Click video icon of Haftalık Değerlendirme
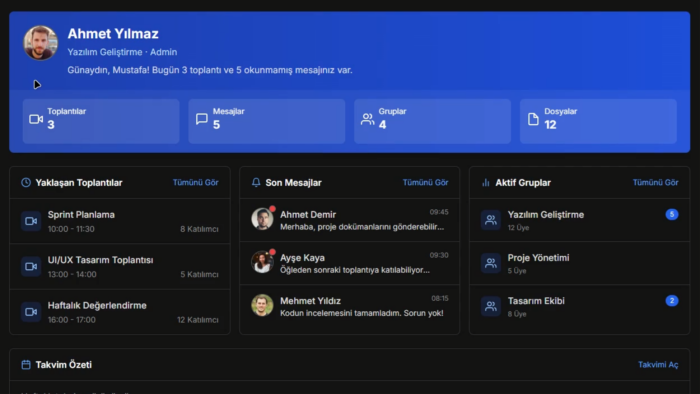This screenshot has width=700, height=394. 31,312
